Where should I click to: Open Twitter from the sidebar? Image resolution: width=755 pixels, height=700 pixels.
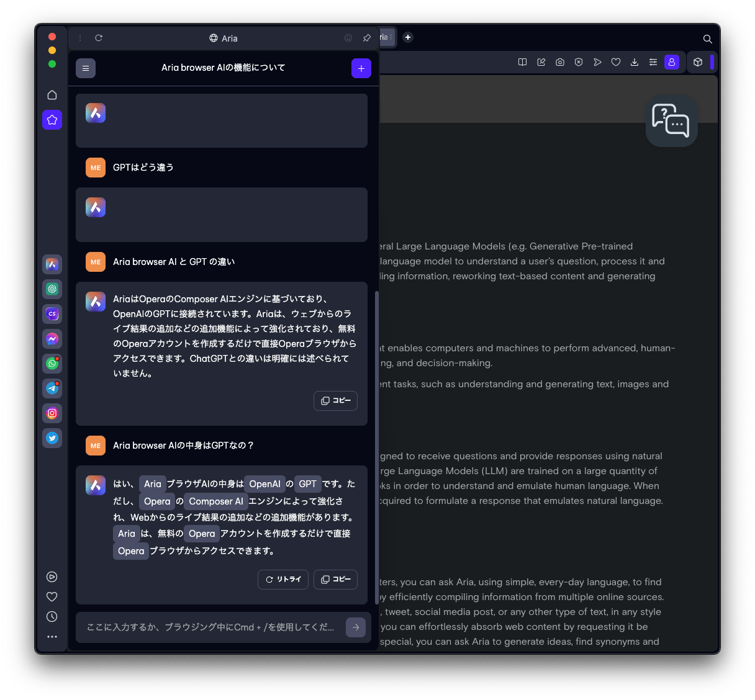pos(52,438)
